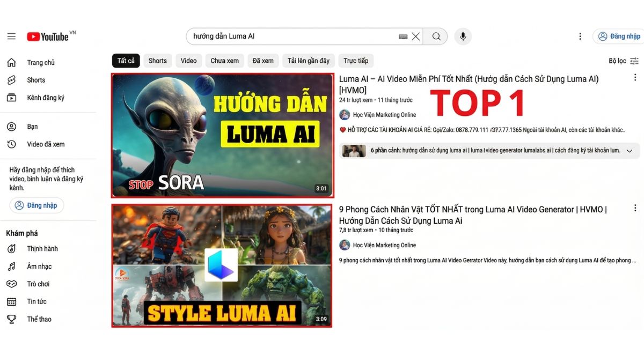
Task: Enable the Trực tiếp filter chip
Action: (x=356, y=61)
